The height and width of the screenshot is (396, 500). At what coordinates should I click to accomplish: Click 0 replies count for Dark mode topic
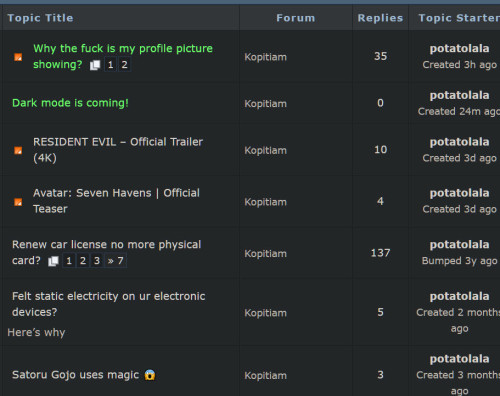point(380,103)
